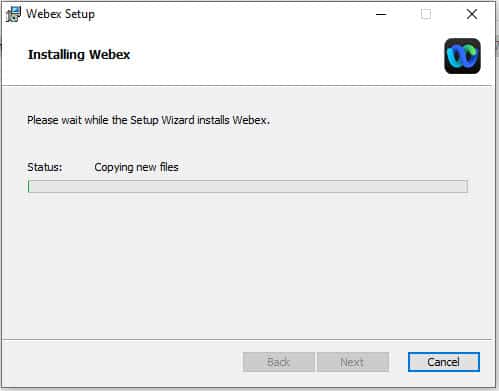Click the greyed-out maximize button
The height and width of the screenshot is (391, 499).
point(426,14)
